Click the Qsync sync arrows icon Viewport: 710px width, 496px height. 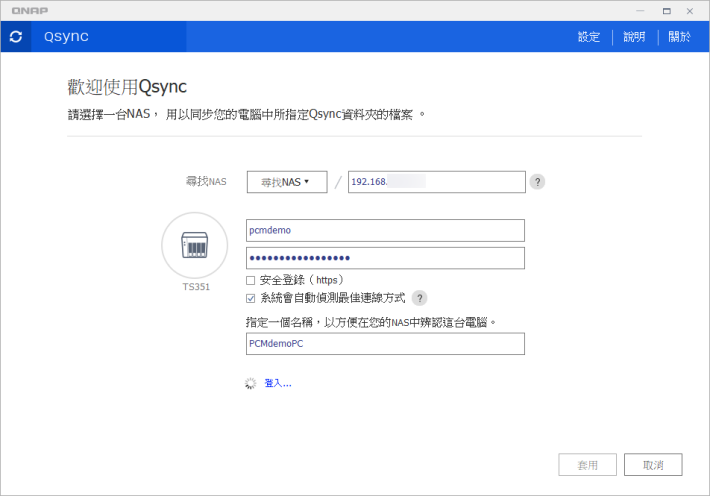tap(16, 37)
